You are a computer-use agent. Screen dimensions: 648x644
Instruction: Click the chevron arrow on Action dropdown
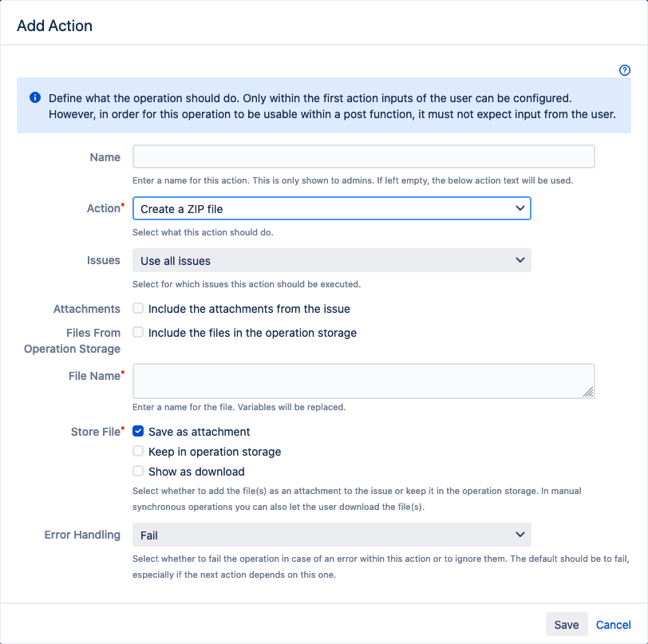520,209
